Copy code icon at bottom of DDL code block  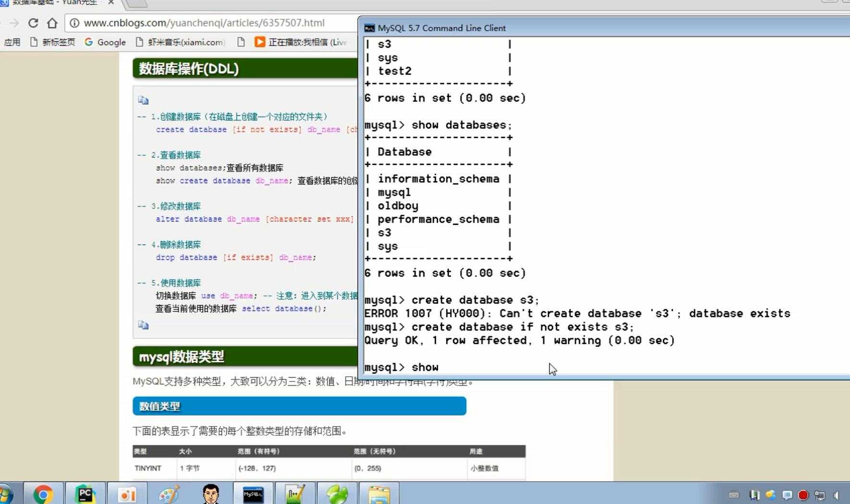(143, 325)
